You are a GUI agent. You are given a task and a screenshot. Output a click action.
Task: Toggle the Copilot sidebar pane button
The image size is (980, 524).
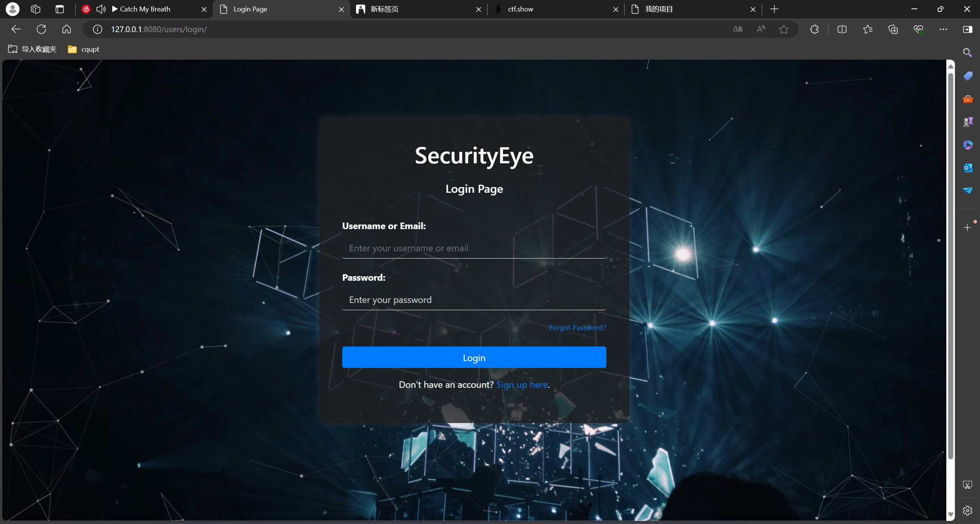click(968, 29)
